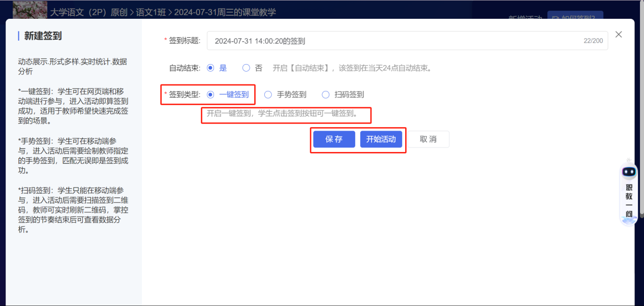Cancel with the 取消 button
Viewport: 644px width, 306px height.
(428, 139)
